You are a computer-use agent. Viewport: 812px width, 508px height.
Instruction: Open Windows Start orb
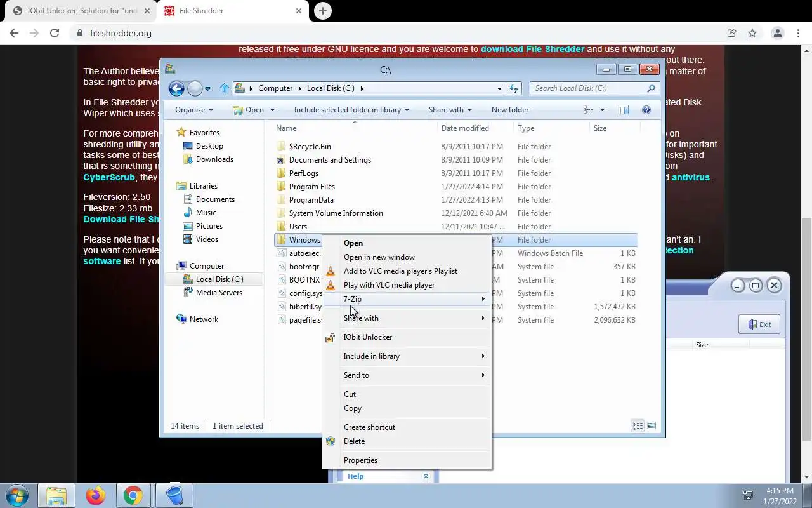16,495
